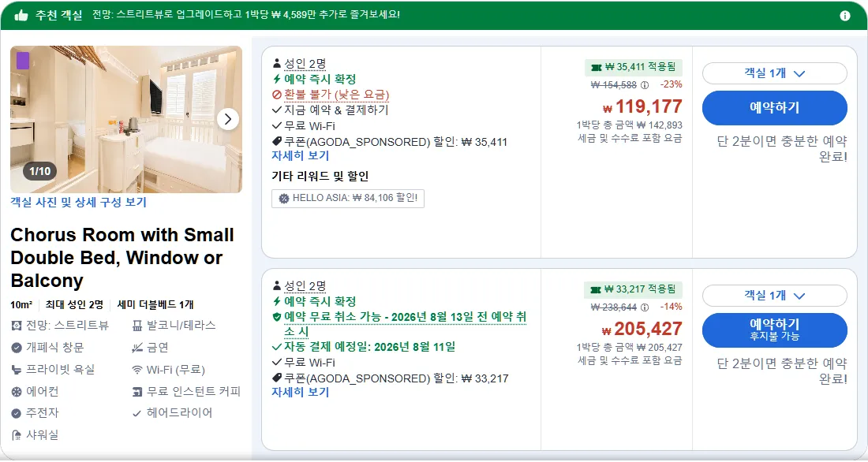Viewport: 868px width, 462px height.
Task: Book the ₩205,427 pay-later offer
Action: point(774,330)
